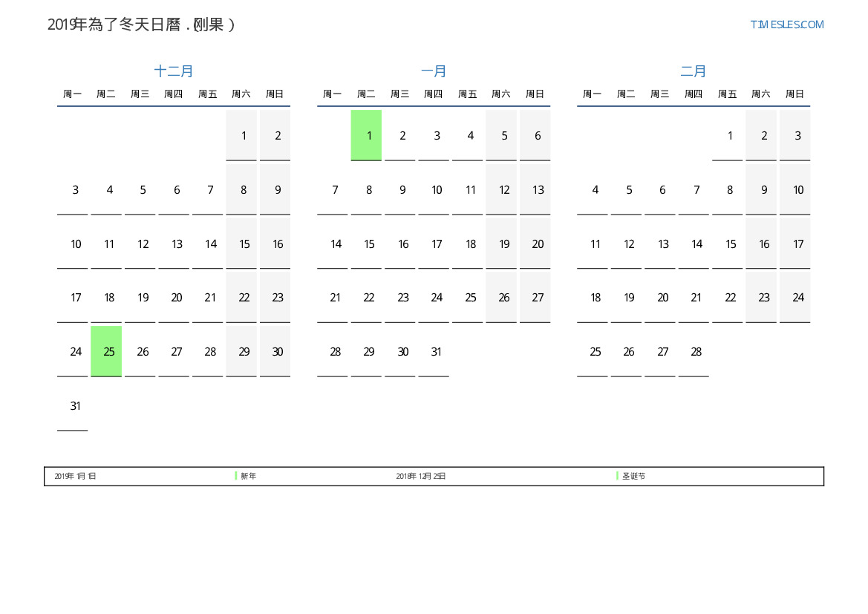Click 周日 header in February calendar
Viewport: 868px width, 614px height.
(794, 94)
